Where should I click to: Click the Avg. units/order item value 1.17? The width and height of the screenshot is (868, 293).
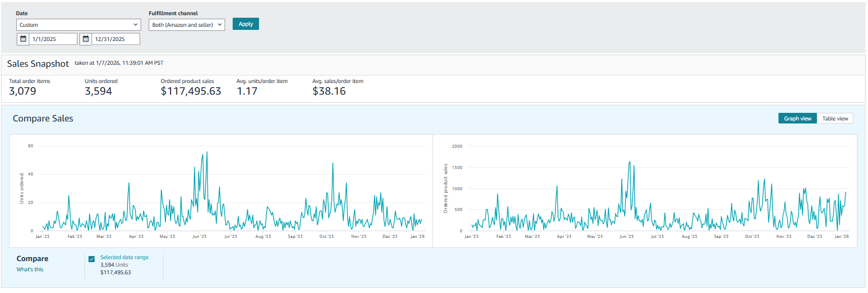point(247,91)
